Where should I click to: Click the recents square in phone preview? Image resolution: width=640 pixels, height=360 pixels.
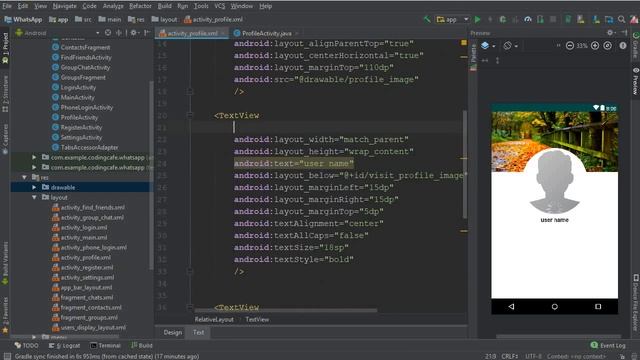pyautogui.click(x=598, y=307)
